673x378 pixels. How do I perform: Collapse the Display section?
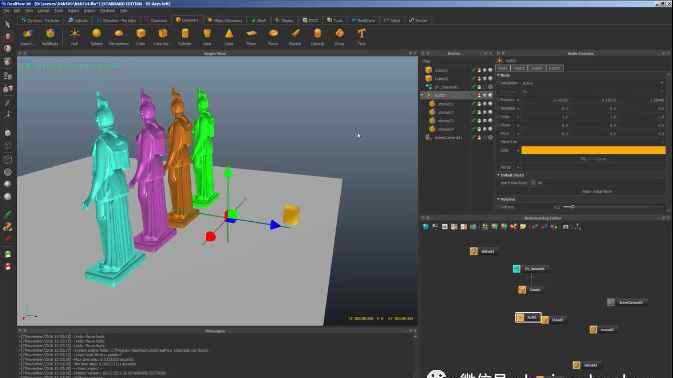498,199
